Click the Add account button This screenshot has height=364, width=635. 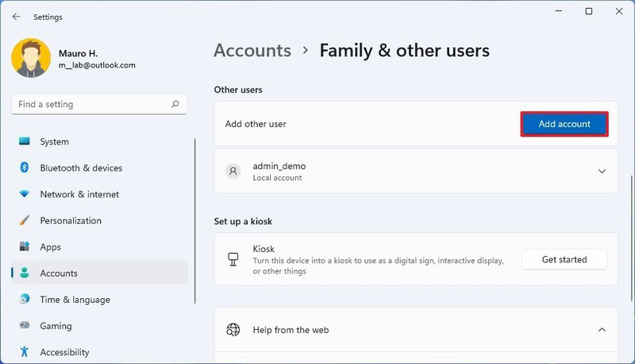(x=564, y=124)
